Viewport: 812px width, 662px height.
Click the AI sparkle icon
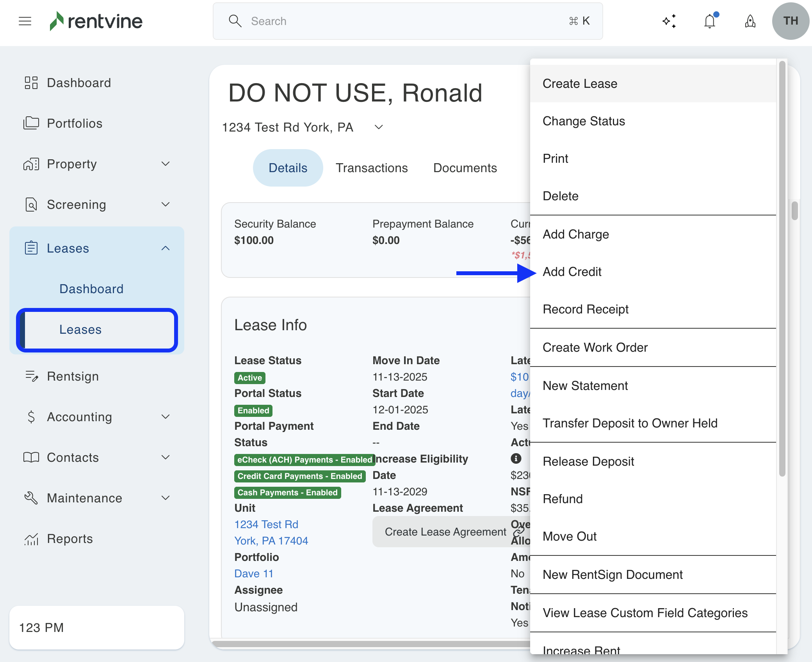[669, 21]
